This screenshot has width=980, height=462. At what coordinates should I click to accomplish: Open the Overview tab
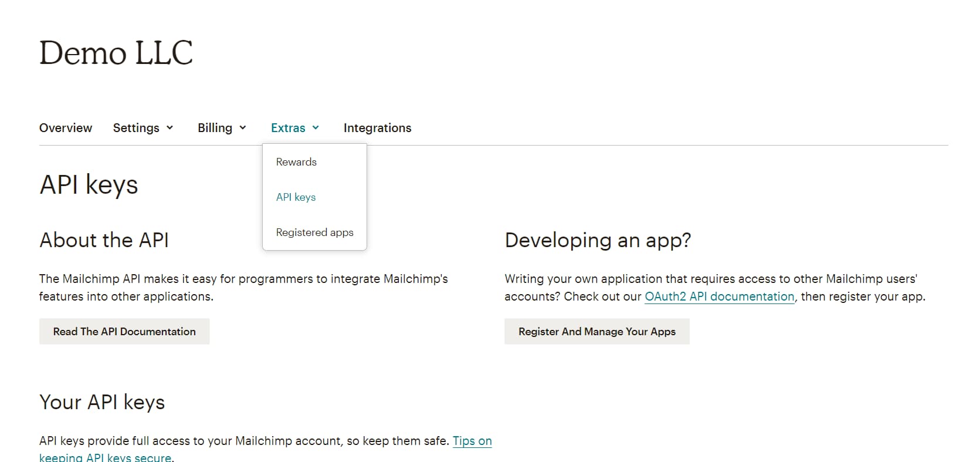tap(66, 128)
